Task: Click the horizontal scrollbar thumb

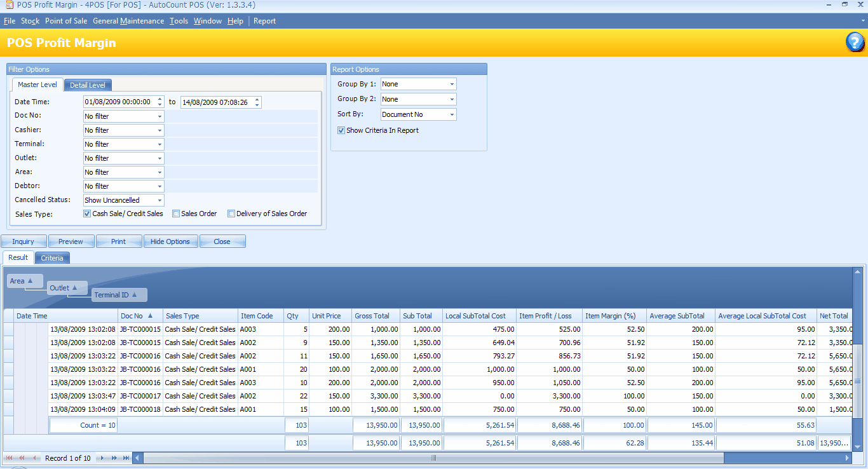Action: point(434,458)
